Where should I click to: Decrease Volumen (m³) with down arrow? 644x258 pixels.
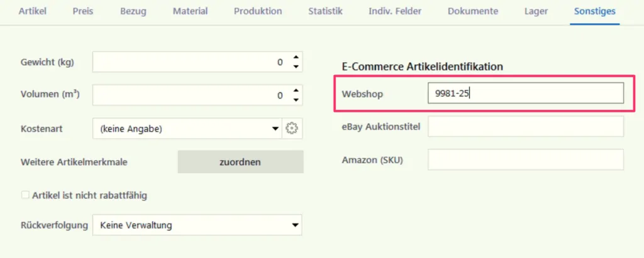click(296, 100)
